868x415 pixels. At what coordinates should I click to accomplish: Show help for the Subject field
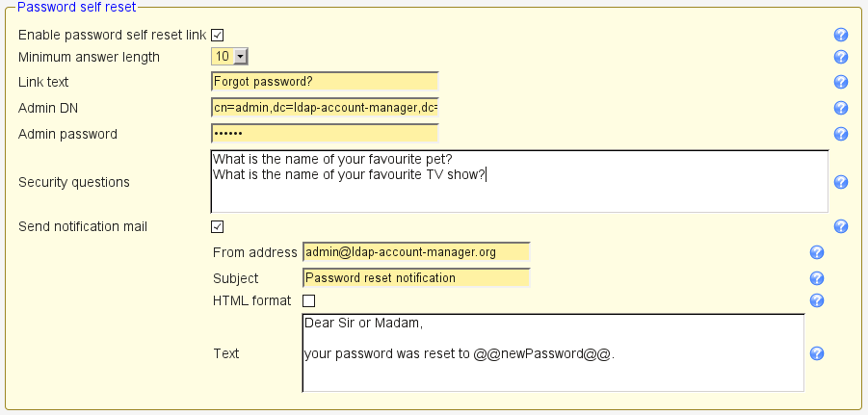click(817, 278)
